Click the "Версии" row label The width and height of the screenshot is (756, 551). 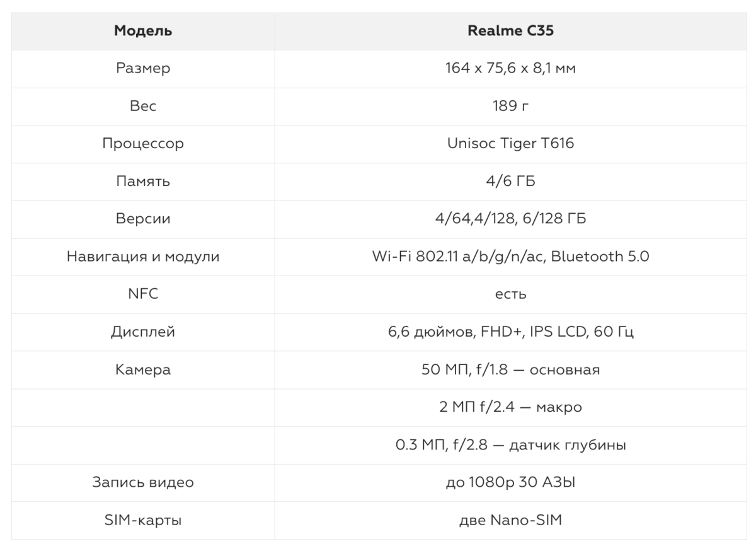[x=143, y=219]
